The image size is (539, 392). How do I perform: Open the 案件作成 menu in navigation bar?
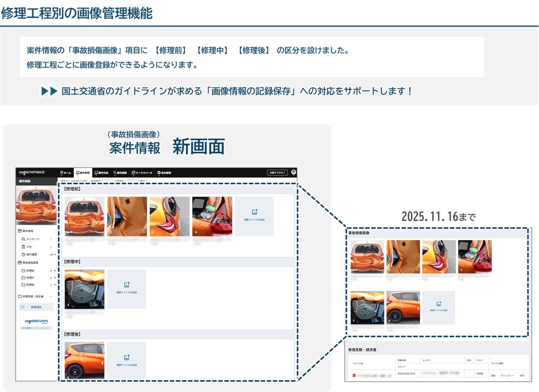click(x=101, y=173)
